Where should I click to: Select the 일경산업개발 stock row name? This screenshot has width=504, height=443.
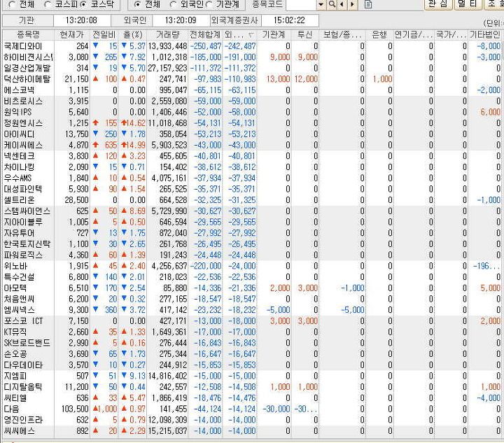tap(27, 68)
